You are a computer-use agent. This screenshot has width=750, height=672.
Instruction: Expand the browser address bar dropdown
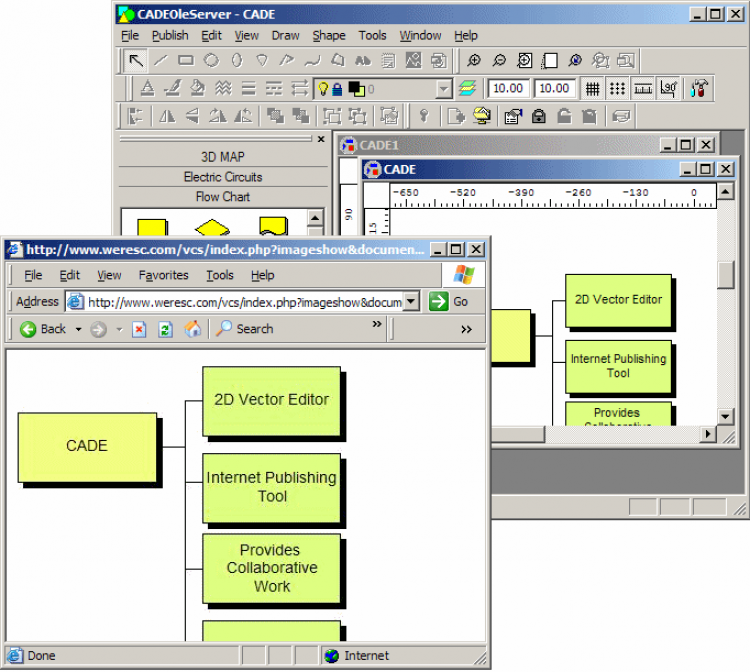[x=411, y=302]
